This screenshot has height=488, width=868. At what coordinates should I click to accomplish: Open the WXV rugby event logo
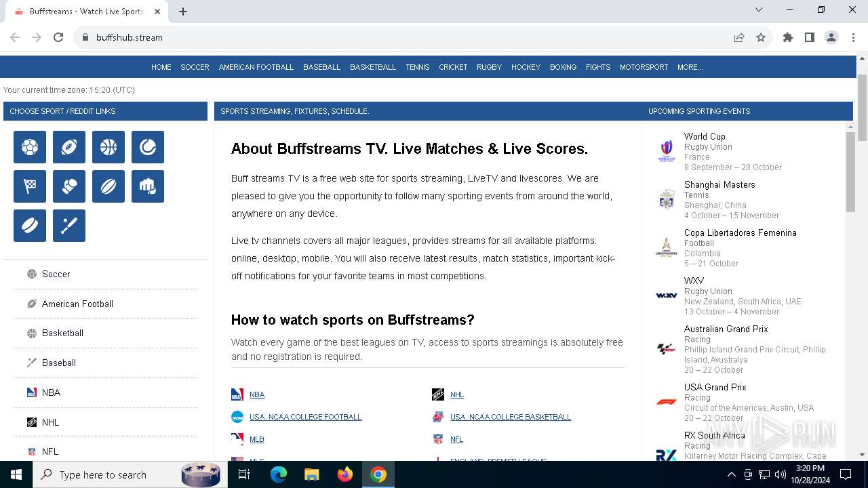tap(667, 296)
